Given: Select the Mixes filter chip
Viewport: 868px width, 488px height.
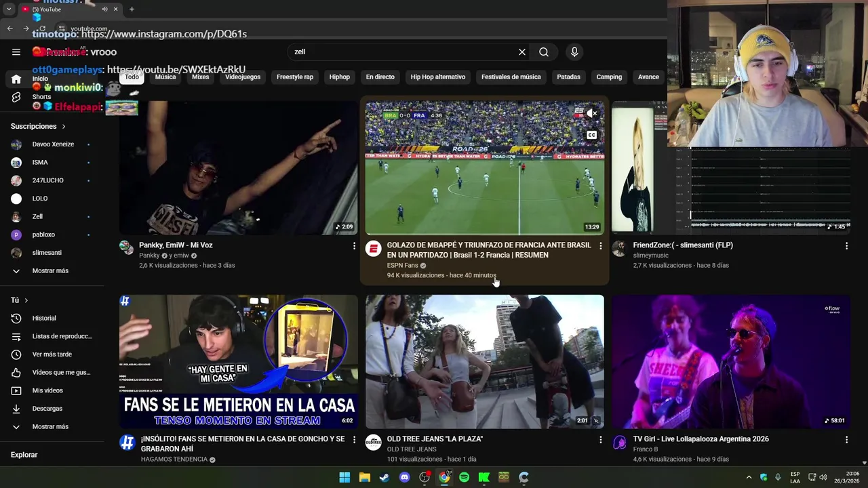Looking at the screenshot, I should point(201,77).
